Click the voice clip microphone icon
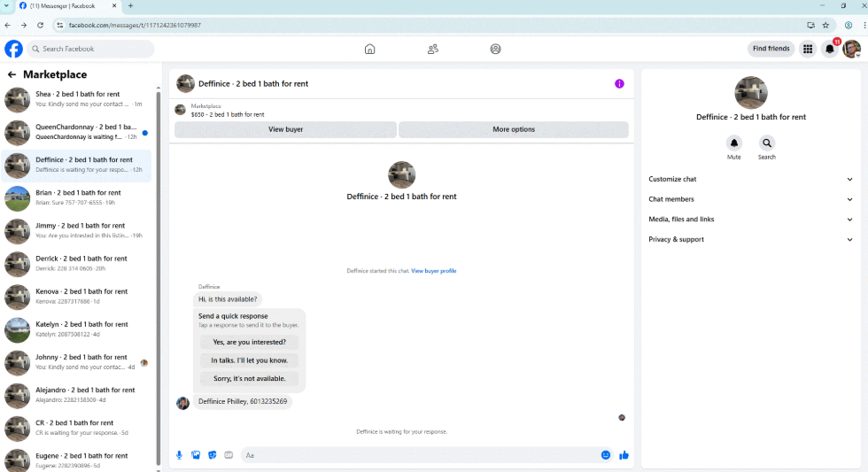Screen dimensions: 868x472 point(179,455)
